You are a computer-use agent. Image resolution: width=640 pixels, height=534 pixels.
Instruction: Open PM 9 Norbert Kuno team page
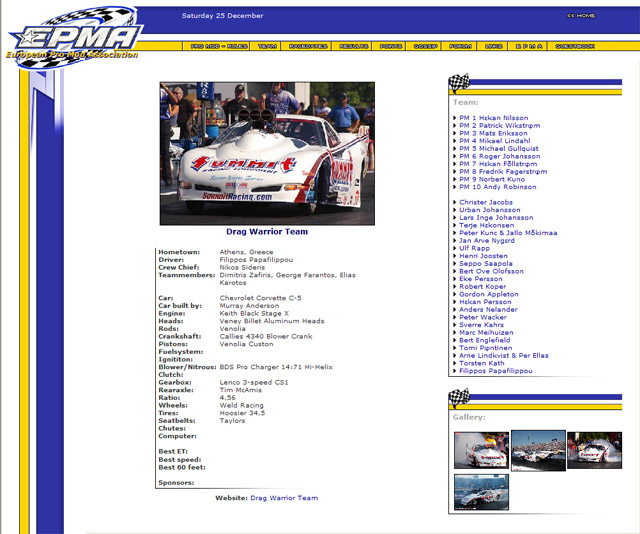pos(492,179)
